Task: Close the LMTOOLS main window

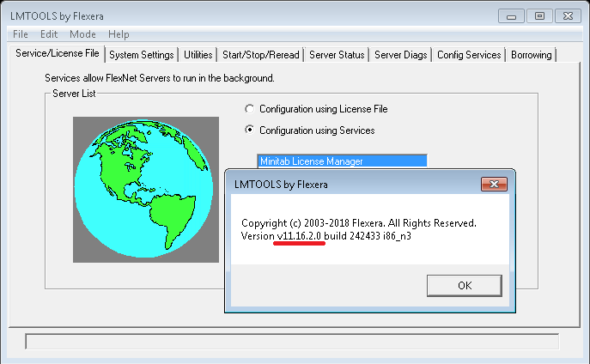Action: (x=569, y=16)
